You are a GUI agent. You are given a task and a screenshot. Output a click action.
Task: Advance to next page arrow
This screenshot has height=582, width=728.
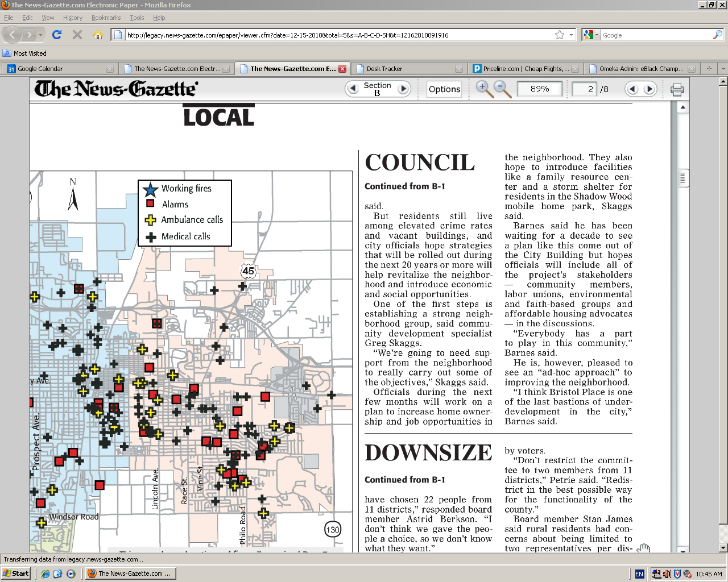tap(650, 89)
